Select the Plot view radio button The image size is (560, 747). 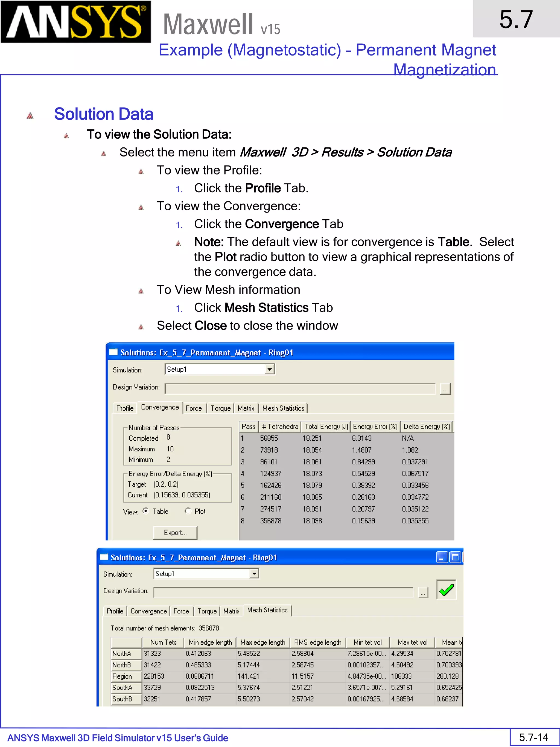coord(188,511)
